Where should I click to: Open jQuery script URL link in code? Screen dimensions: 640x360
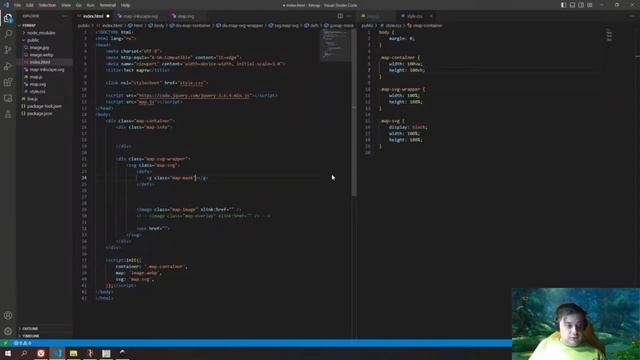[x=193, y=96]
